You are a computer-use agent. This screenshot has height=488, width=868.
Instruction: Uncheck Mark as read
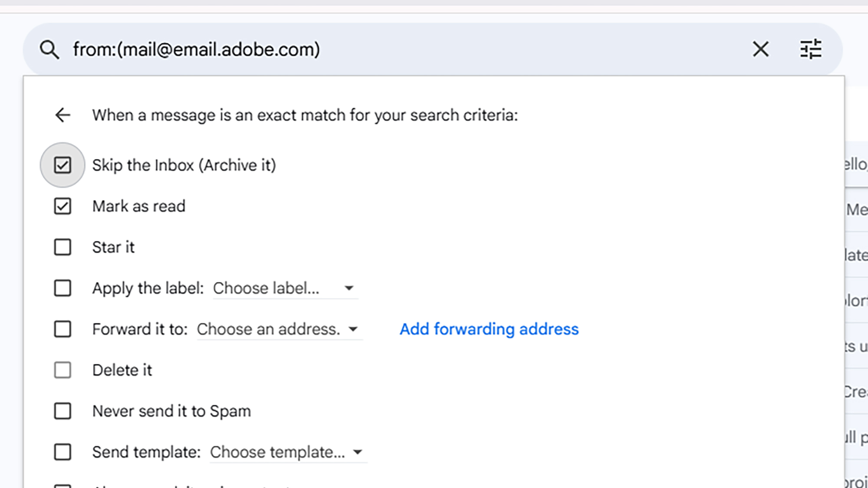(62, 206)
